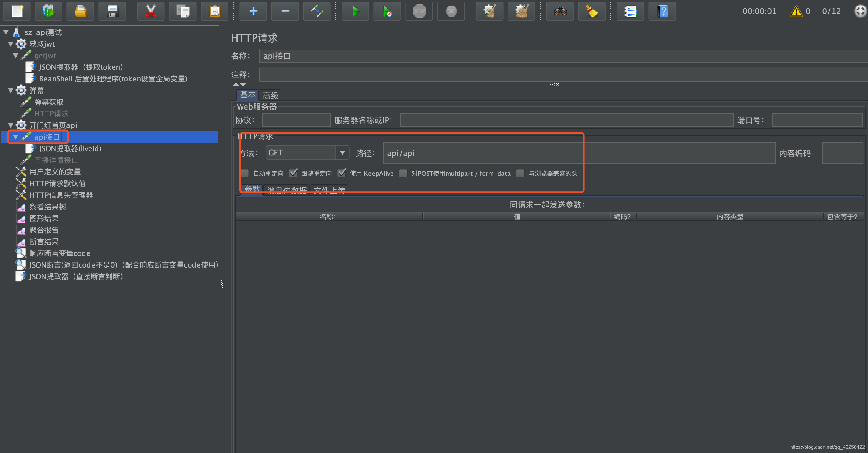The height and width of the screenshot is (453, 868).
Task: Collapse the 获取jwt thread group
Action: tap(11, 44)
